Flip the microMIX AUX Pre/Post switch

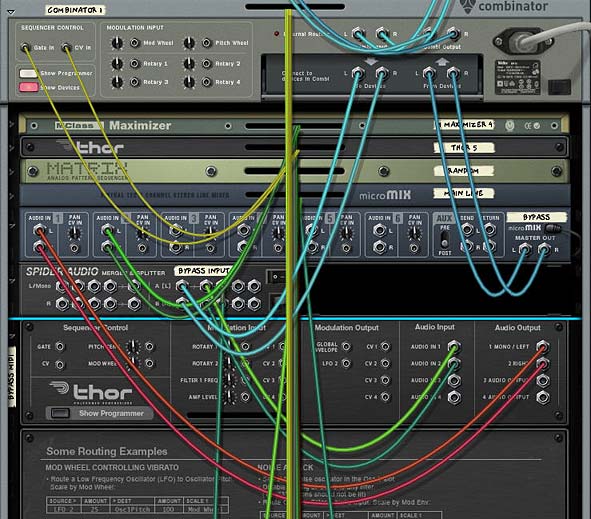445,239
